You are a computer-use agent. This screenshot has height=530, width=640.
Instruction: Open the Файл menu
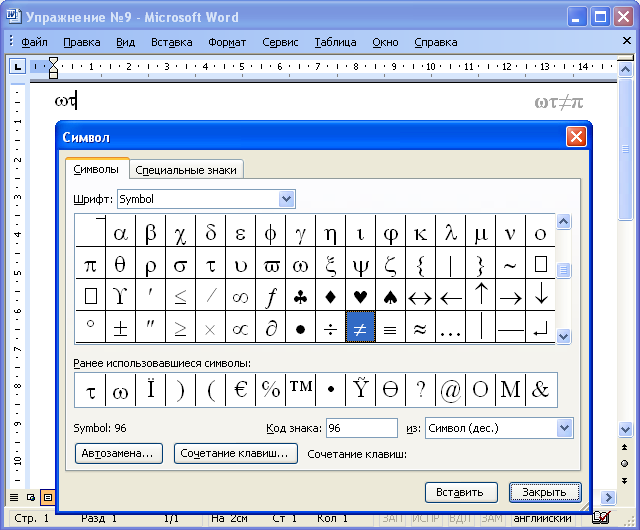34,42
